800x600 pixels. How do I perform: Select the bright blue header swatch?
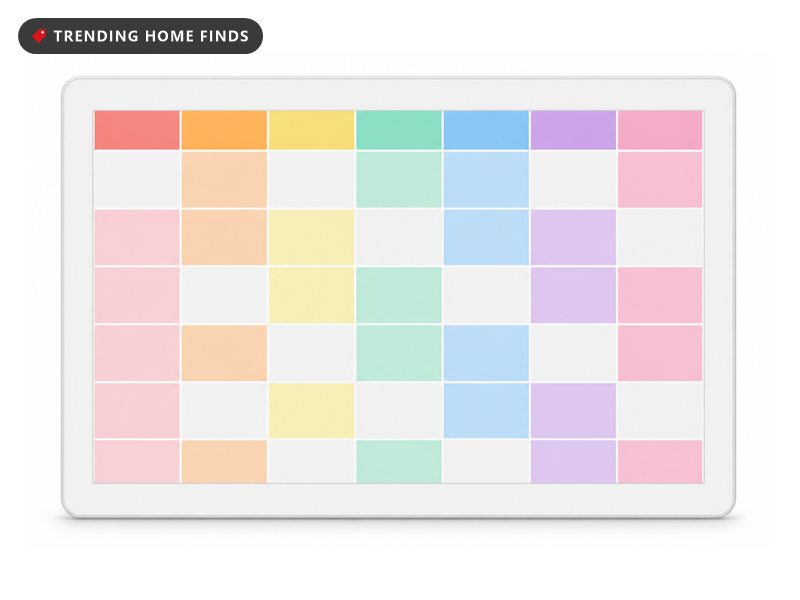point(486,130)
